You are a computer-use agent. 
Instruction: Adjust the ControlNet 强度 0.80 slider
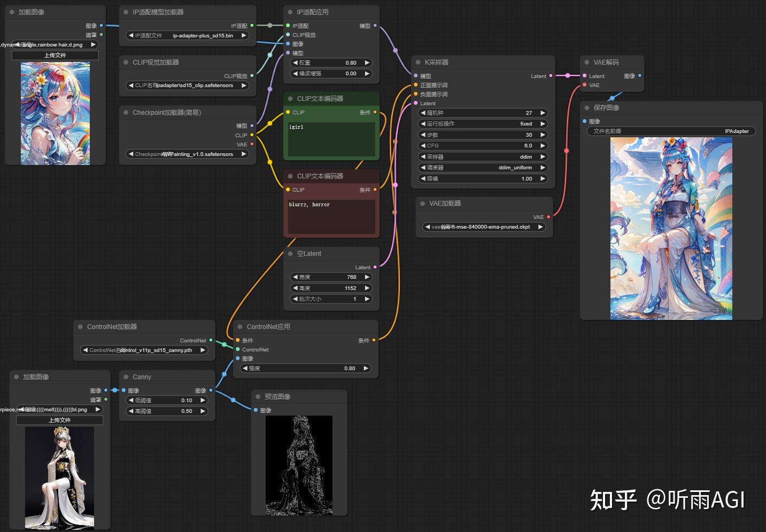pos(305,369)
